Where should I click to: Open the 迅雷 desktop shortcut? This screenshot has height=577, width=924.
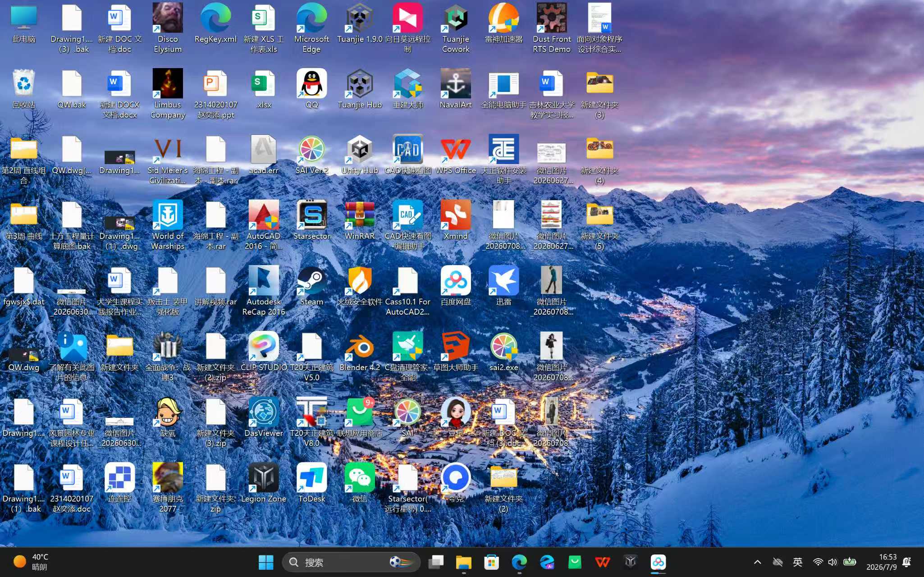(x=503, y=286)
